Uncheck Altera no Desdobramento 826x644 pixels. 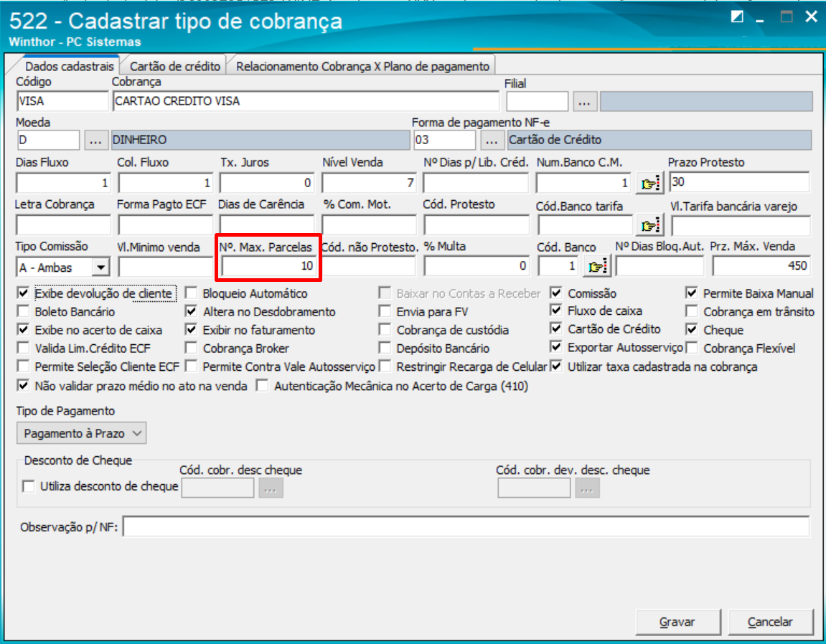[x=191, y=311]
